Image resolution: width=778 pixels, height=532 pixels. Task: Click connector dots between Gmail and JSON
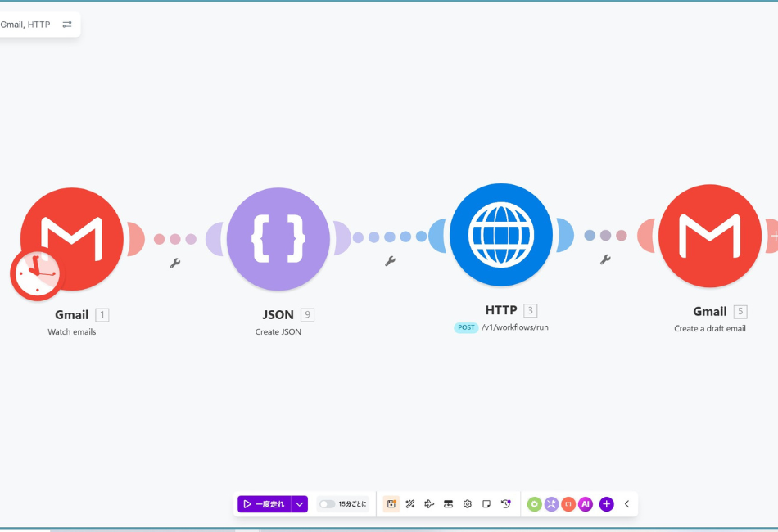pyautogui.click(x=175, y=239)
